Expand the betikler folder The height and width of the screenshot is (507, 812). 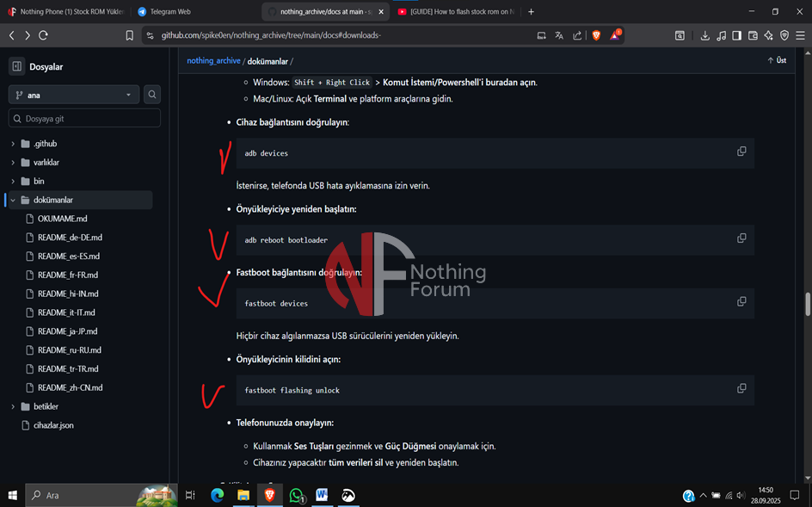13,406
